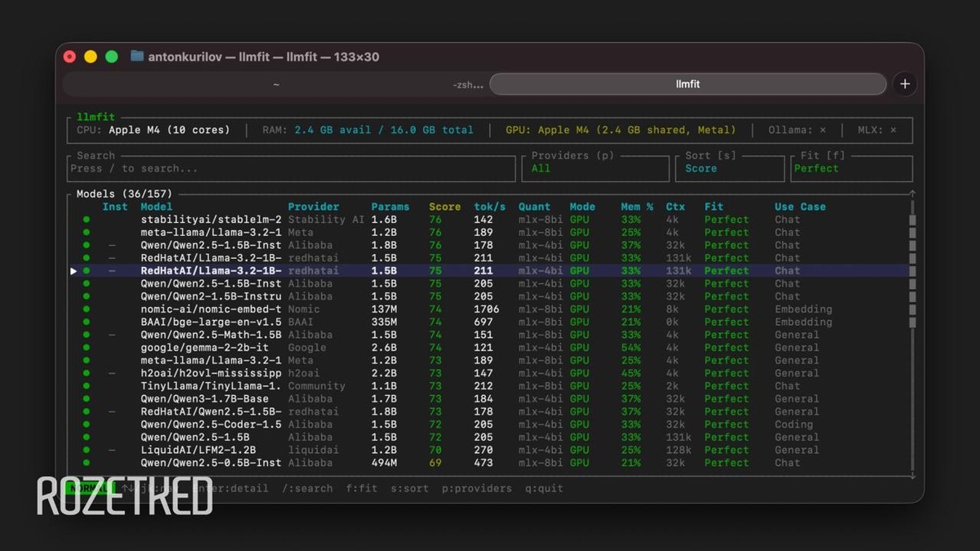Image resolution: width=980 pixels, height=551 pixels.
Task: Click the 'GPU: Apple M4' status text
Action: [621, 130]
